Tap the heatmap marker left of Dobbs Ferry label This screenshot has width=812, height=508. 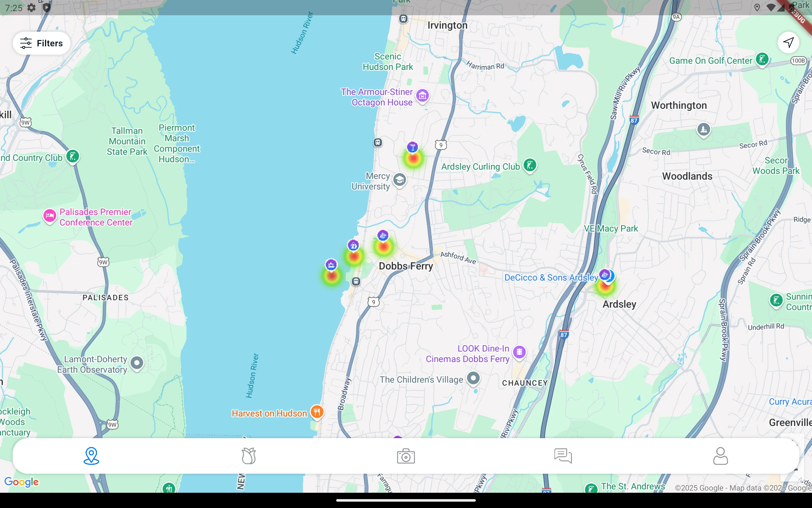click(x=353, y=246)
